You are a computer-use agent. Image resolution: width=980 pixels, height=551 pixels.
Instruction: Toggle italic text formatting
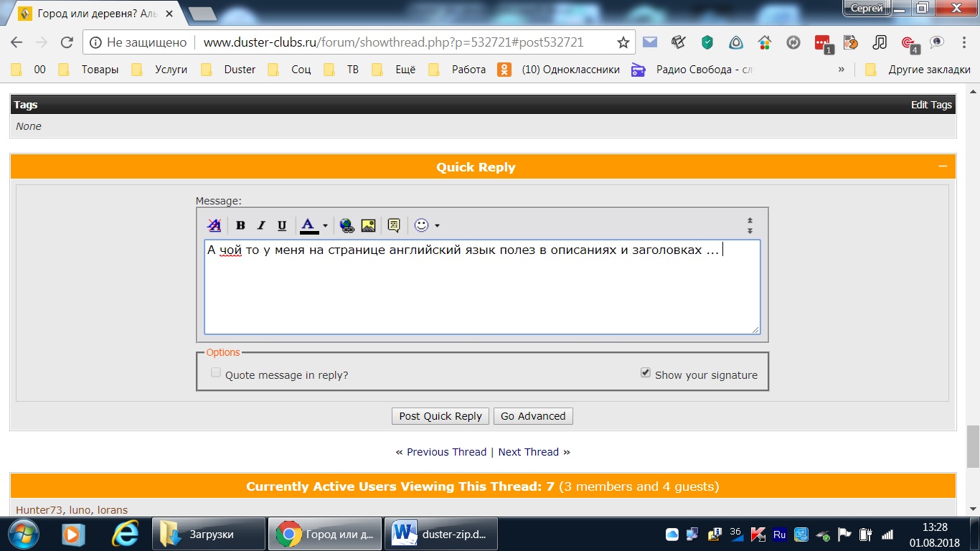(261, 225)
